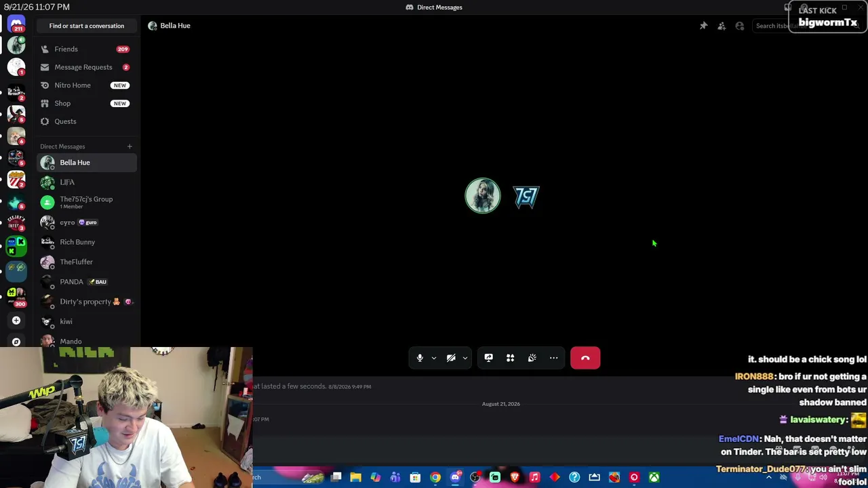Image resolution: width=868 pixels, height=488 pixels.
Task: Open Message Requests
Action: (x=85, y=67)
